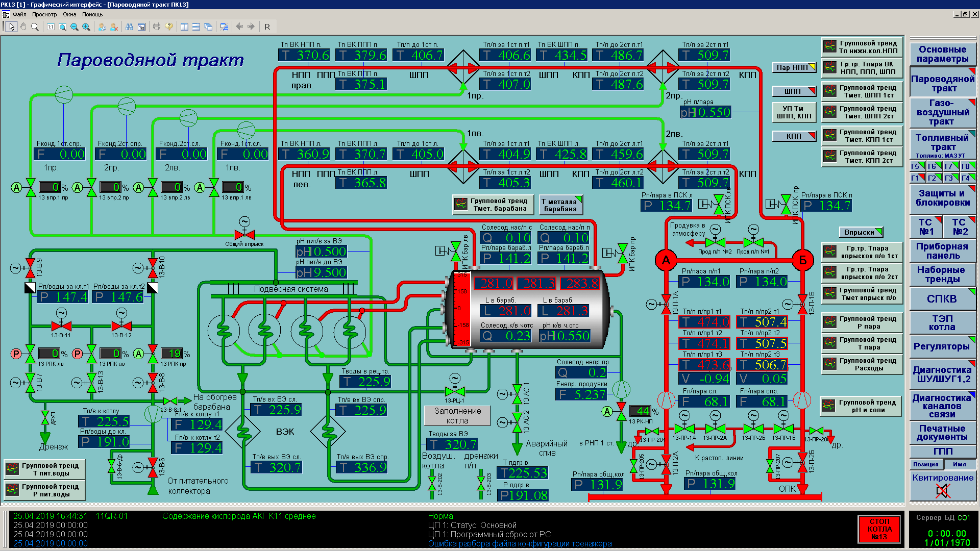Click 13 РПК пр position value 19%
The width and height of the screenshot is (980, 551).
[172, 354]
